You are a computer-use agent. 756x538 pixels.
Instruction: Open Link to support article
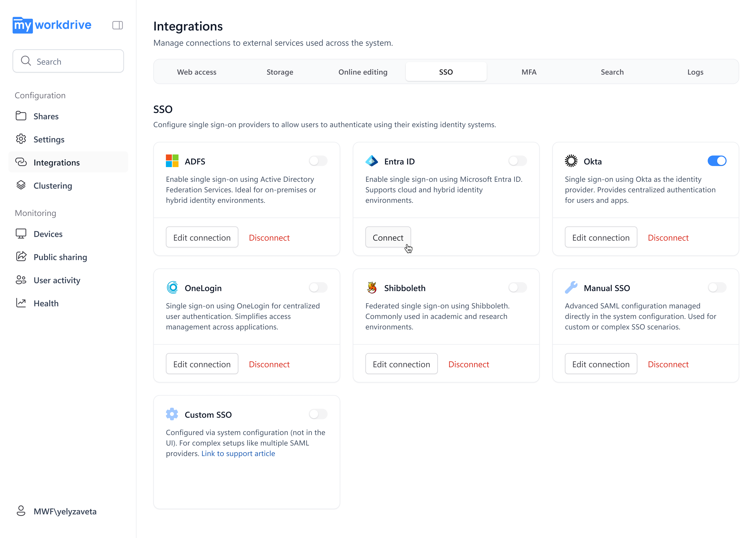tap(238, 454)
